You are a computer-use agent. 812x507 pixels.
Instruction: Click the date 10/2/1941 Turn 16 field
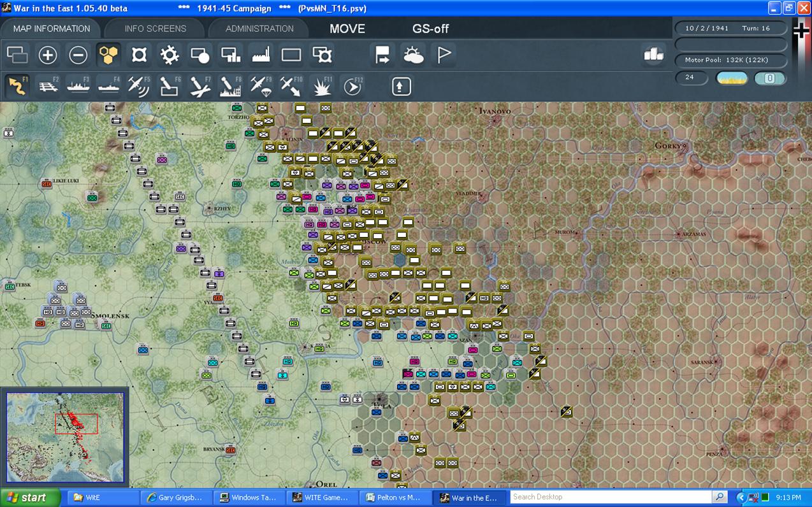point(731,28)
